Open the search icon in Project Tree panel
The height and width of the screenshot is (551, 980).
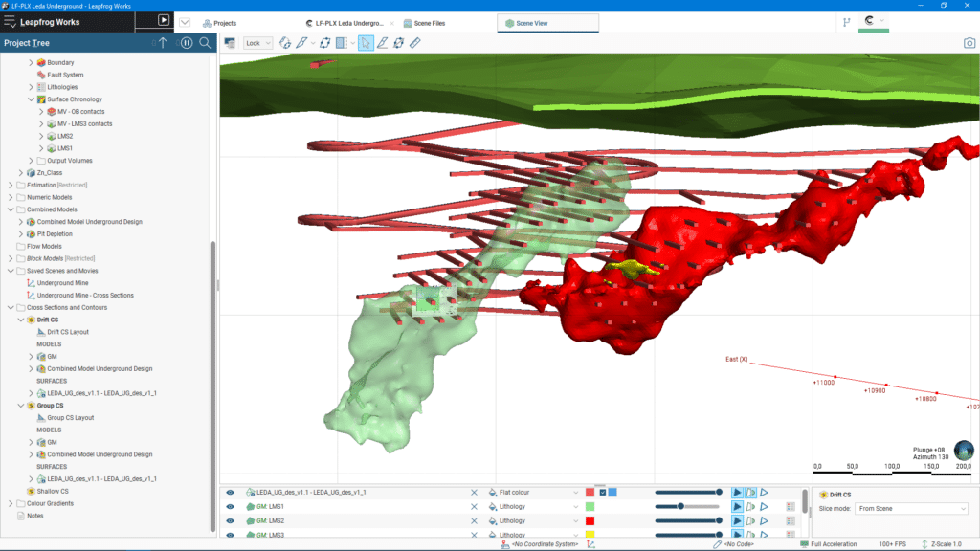[203, 42]
